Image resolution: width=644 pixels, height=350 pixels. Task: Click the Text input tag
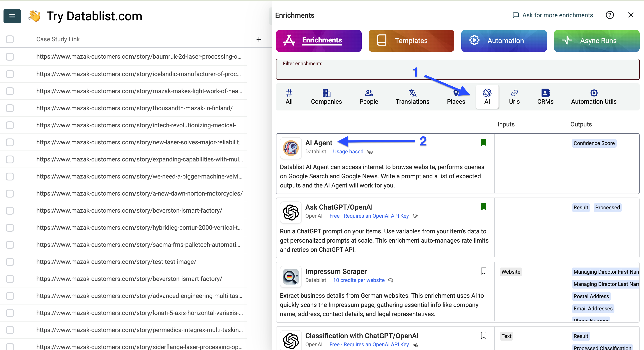(506, 336)
